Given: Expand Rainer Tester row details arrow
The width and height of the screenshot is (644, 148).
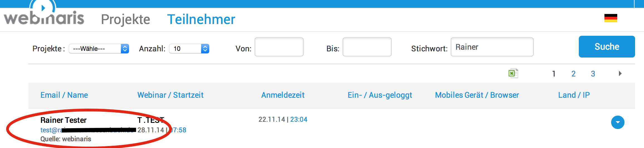Looking at the screenshot, I should [618, 122].
